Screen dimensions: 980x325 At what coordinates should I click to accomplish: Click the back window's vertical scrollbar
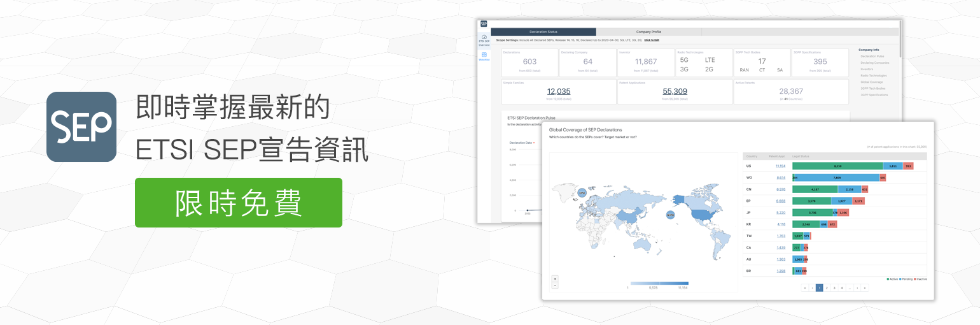point(900,40)
